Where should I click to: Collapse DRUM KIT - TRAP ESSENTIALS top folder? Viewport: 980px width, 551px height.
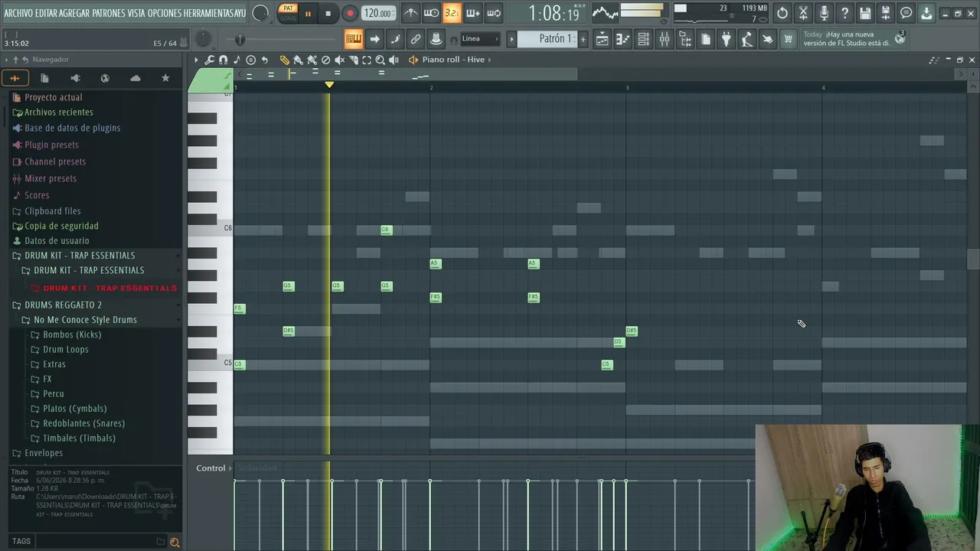click(80, 255)
